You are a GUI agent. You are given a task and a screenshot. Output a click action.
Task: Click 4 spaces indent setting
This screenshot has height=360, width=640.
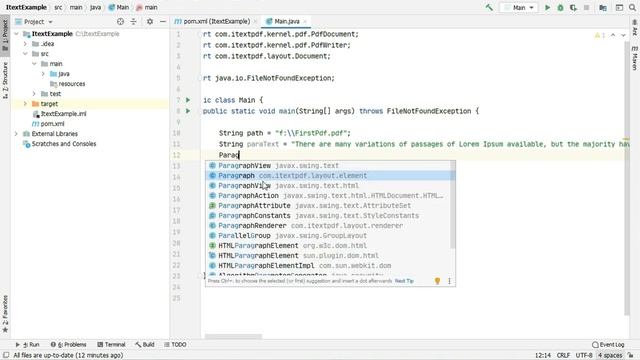click(x=610, y=356)
